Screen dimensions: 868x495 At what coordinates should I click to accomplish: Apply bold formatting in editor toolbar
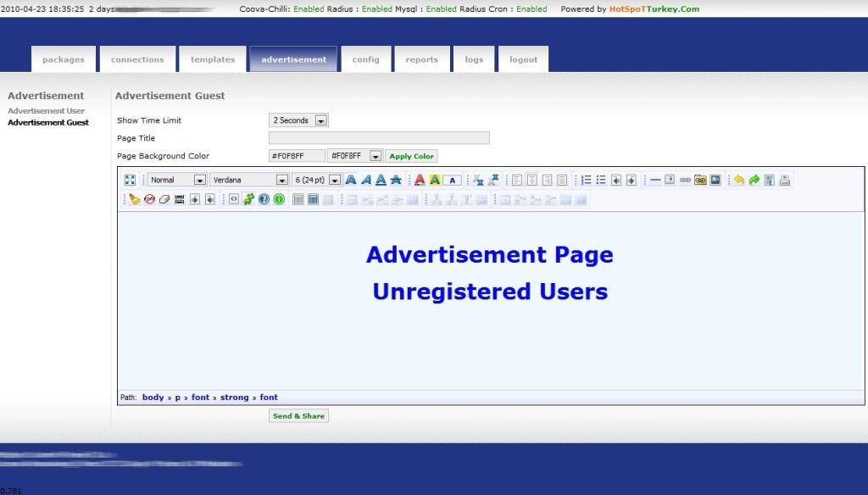coord(350,180)
